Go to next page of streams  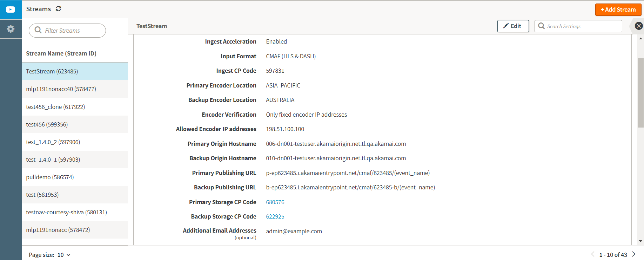[x=633, y=254]
